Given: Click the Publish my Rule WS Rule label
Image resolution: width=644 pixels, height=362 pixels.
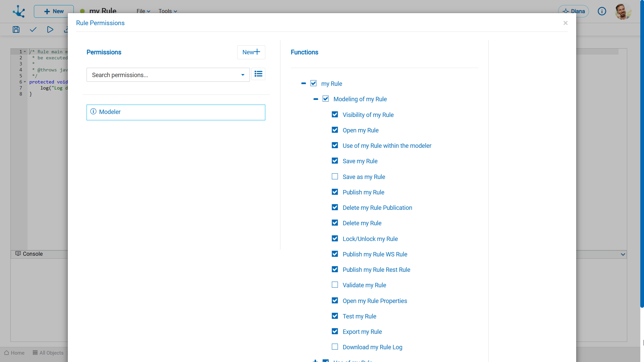Looking at the screenshot, I should 375,254.
